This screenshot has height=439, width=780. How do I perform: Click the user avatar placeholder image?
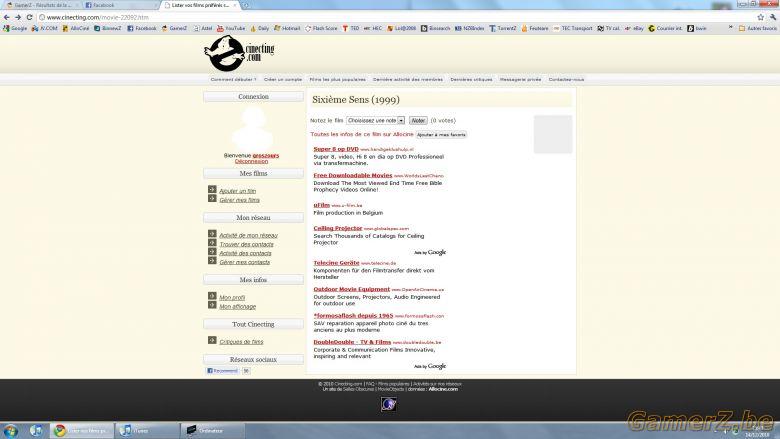[253, 128]
